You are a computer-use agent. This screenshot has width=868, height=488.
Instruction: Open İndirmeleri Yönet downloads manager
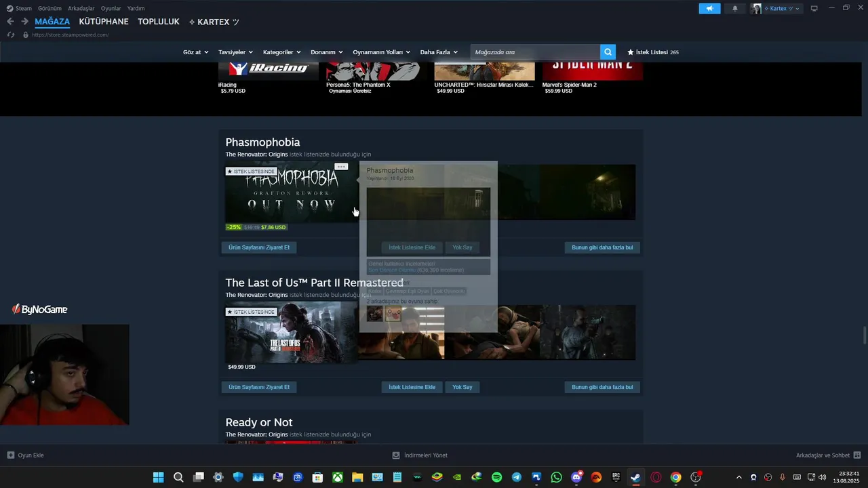(420, 455)
